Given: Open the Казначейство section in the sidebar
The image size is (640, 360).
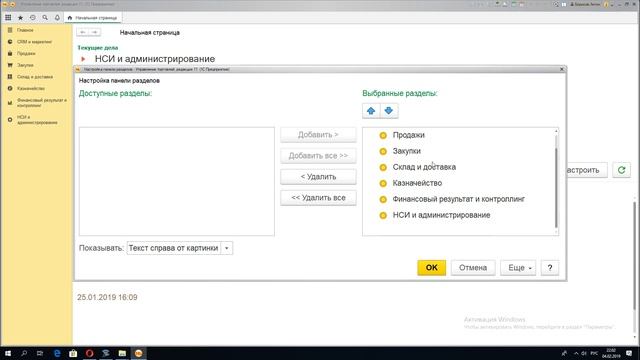Looking at the screenshot, I should pyautogui.click(x=31, y=89).
